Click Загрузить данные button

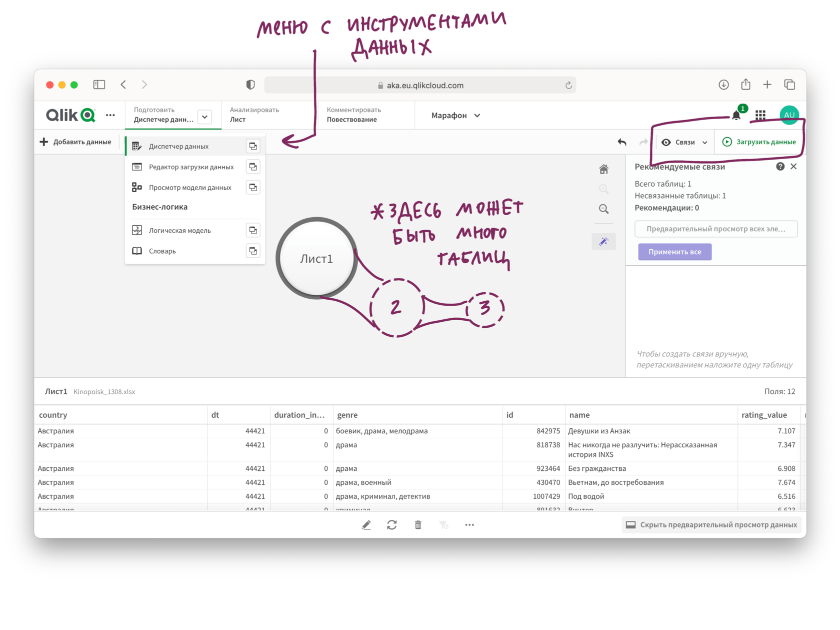click(759, 142)
